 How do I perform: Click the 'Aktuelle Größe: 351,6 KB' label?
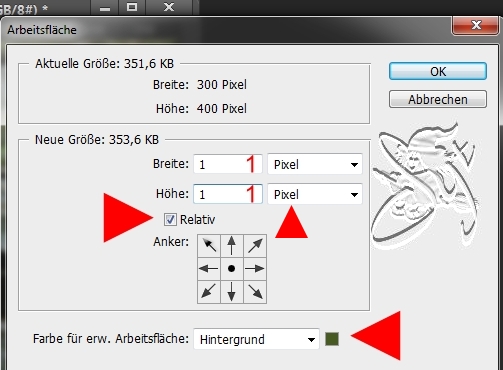pos(104,63)
